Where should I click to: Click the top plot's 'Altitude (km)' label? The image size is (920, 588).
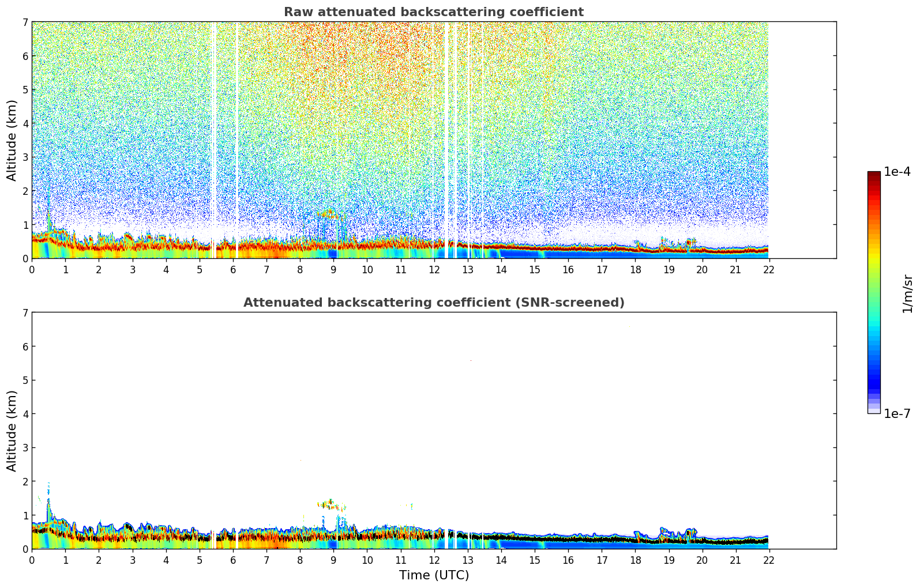click(x=12, y=140)
